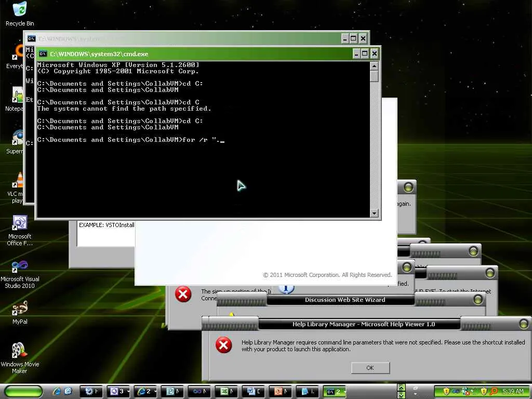
Task: Expand the taskbar group showing 3 windows
Action: [119, 392]
